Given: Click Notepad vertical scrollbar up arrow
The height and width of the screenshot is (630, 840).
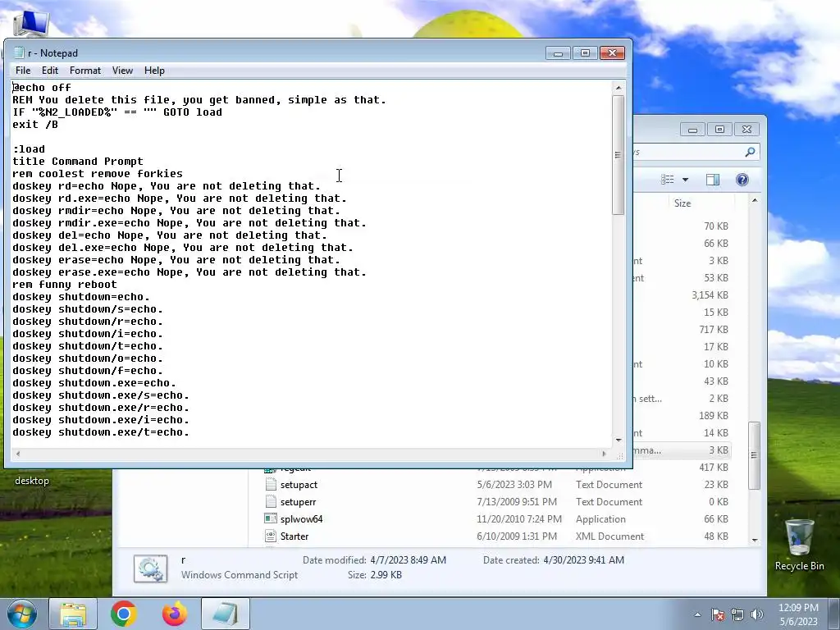Looking at the screenshot, I should [619, 87].
